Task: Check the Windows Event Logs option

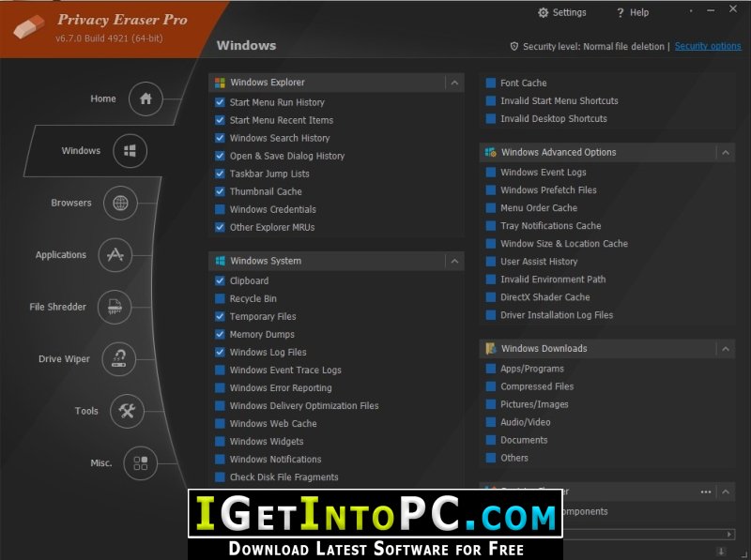Action: [490, 173]
